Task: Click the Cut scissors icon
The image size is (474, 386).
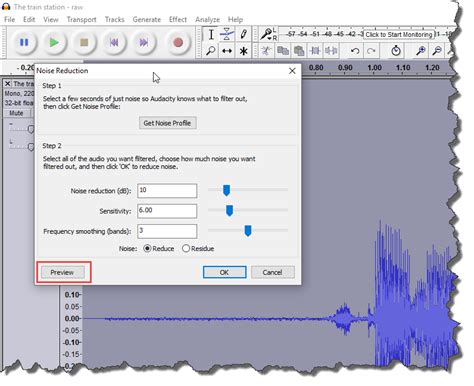Action: 266,51
